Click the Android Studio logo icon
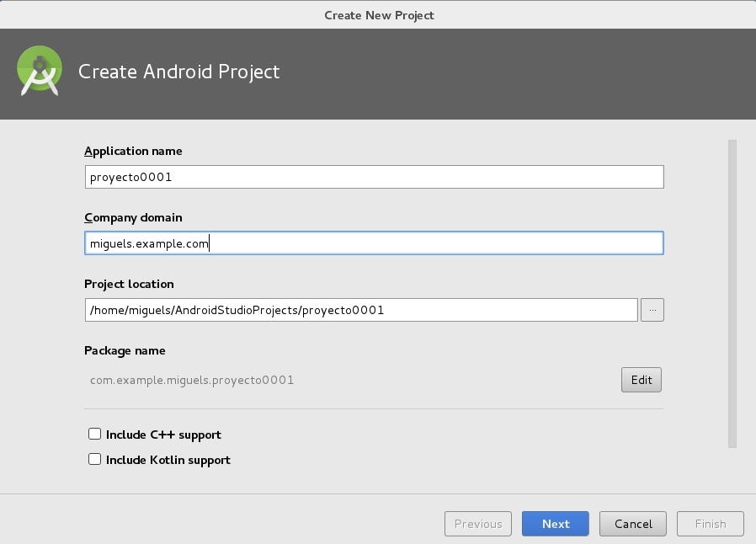Viewport: 756px width, 544px height. click(40, 71)
